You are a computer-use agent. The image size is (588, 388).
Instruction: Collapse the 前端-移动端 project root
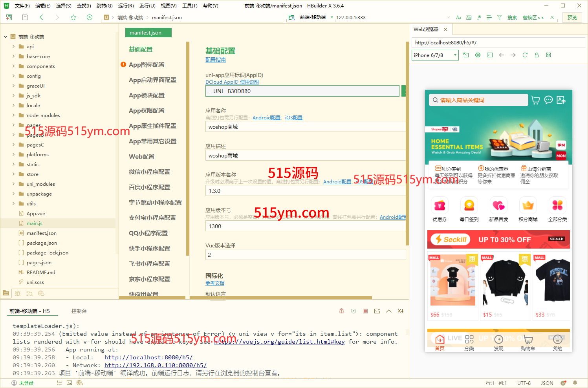tap(5, 37)
